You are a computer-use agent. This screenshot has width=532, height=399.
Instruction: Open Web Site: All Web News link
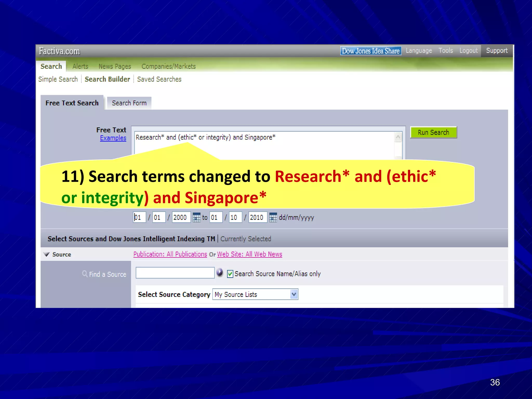250,254
